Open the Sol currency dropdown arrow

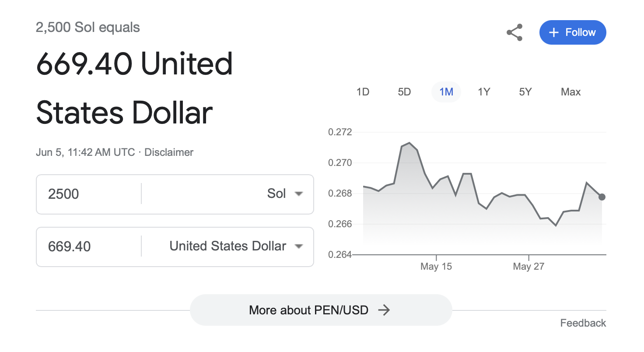[299, 194]
